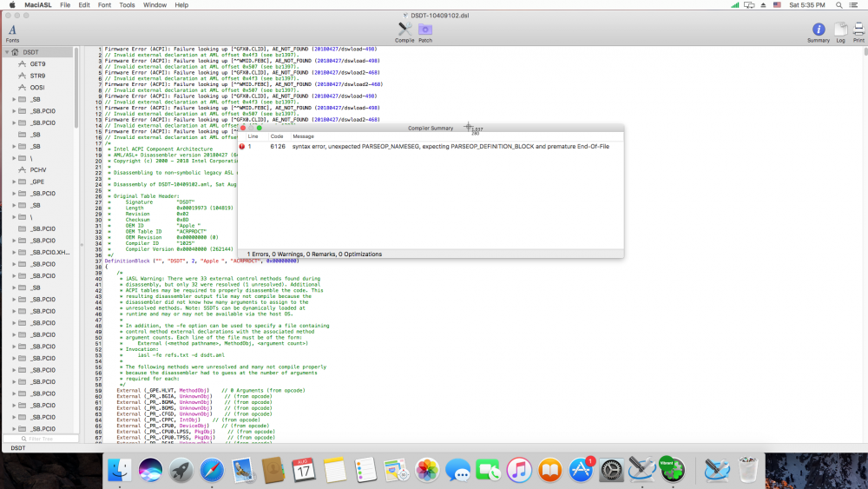The height and width of the screenshot is (489, 868).
Task: Select the error 6126 row
Action: click(431, 147)
